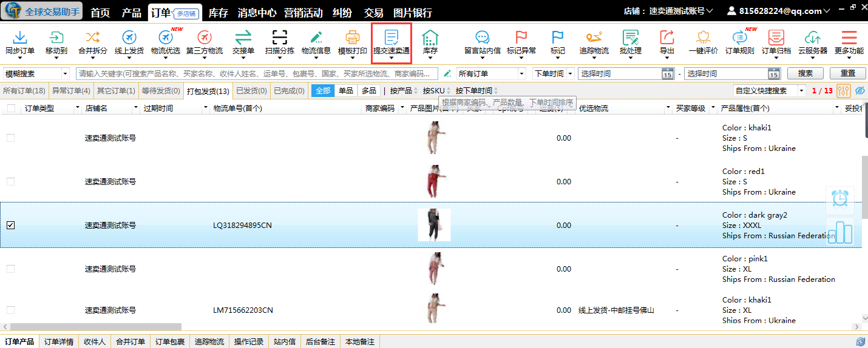
Task: Select the 单品 single-item filter button
Action: coord(346,91)
